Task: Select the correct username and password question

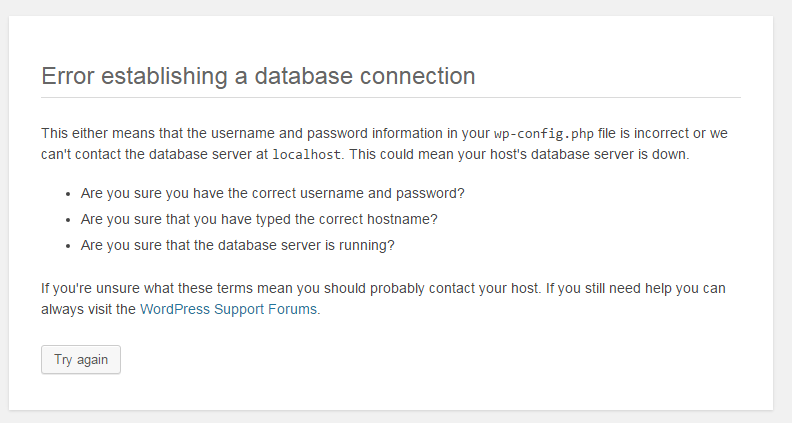Action: tap(272, 193)
